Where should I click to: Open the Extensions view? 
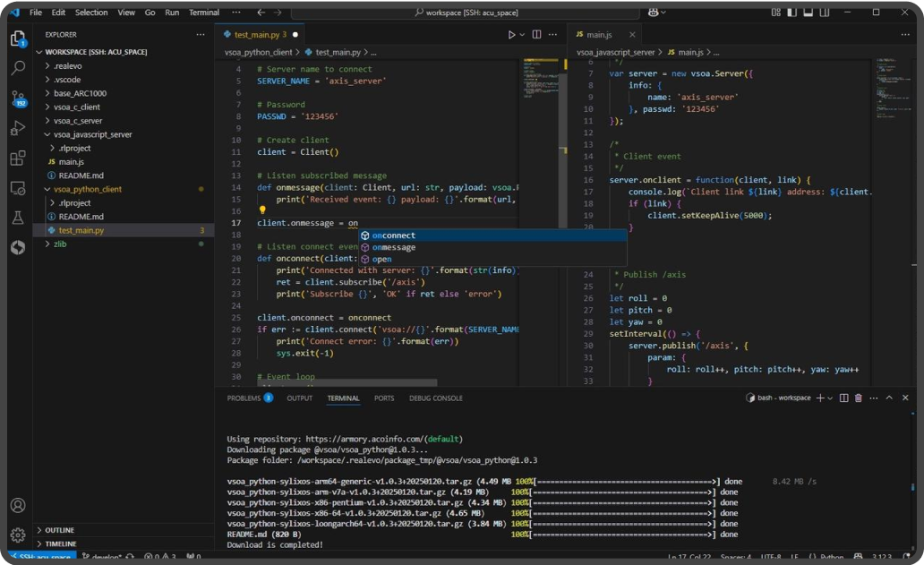(18, 158)
